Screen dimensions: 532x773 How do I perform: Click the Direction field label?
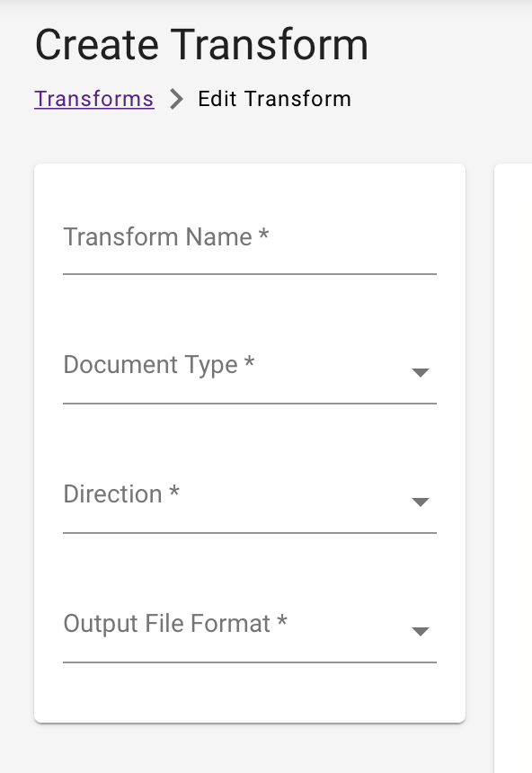coord(121,494)
